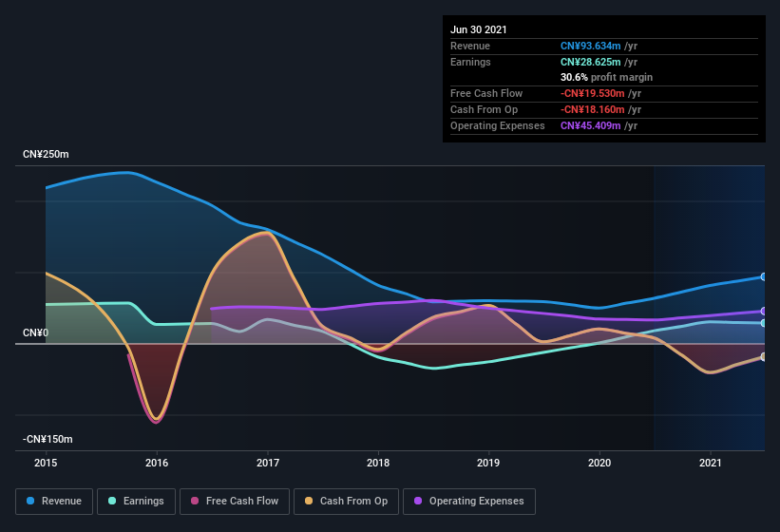This screenshot has height=532, width=780.
Task: Select the 2018 x-axis label
Action: pyautogui.click(x=378, y=463)
